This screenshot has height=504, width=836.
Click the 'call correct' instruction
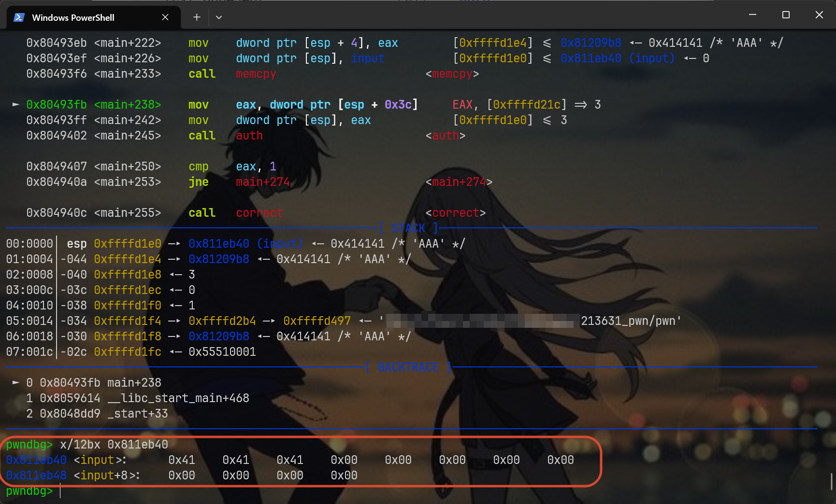pyautogui.click(x=235, y=213)
